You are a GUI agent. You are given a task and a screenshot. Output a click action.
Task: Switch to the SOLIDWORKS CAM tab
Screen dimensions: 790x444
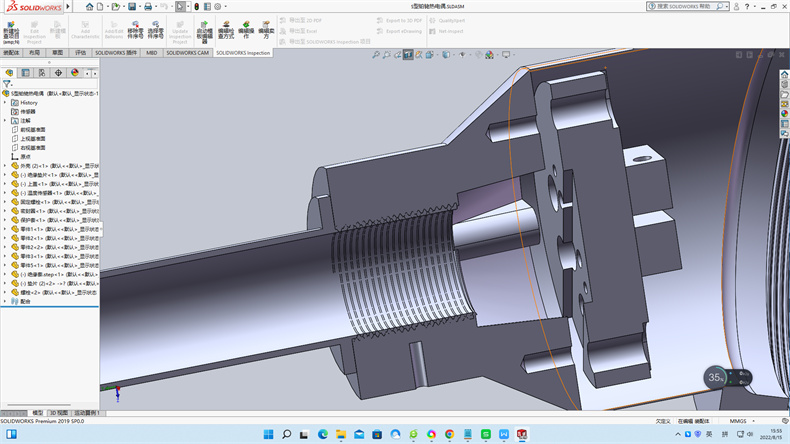pos(188,52)
